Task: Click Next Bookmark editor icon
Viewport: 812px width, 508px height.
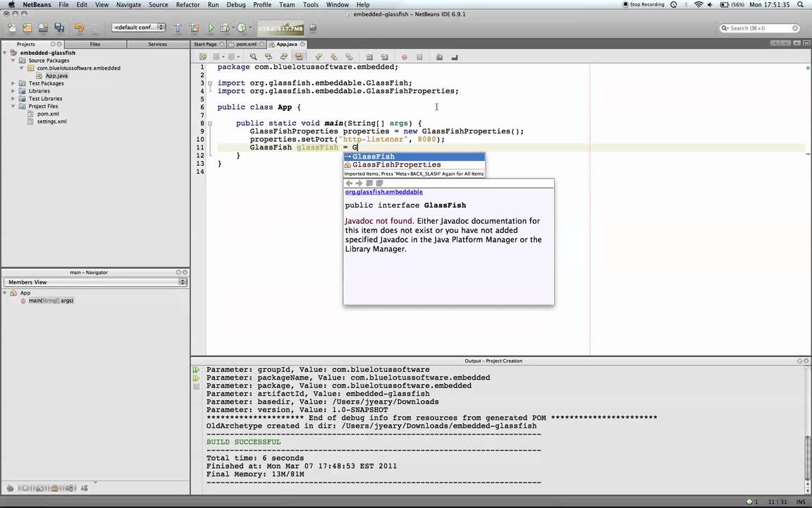Action: [x=333, y=57]
